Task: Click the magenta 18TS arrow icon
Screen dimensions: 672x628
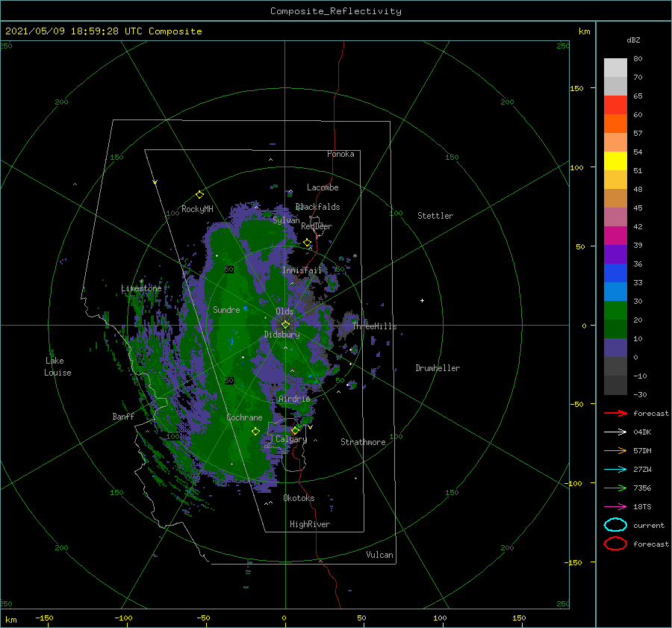Action: coord(615,507)
